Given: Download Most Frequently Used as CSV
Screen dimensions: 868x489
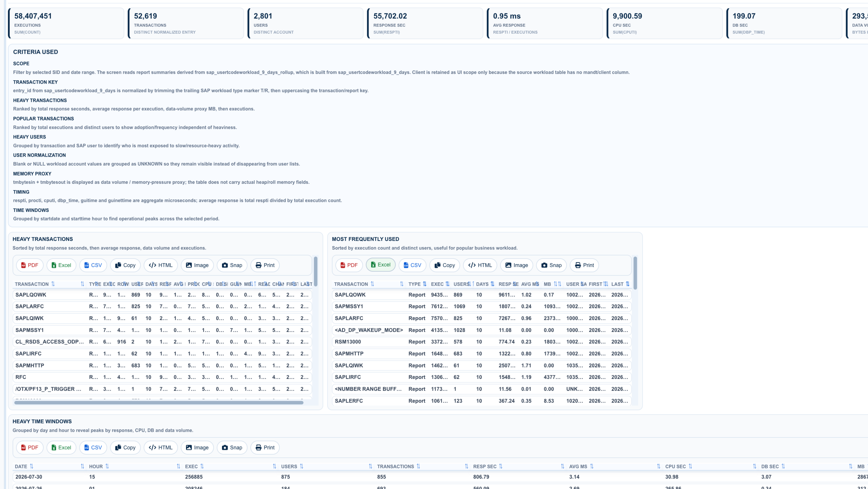Looking at the screenshot, I should tap(412, 265).
